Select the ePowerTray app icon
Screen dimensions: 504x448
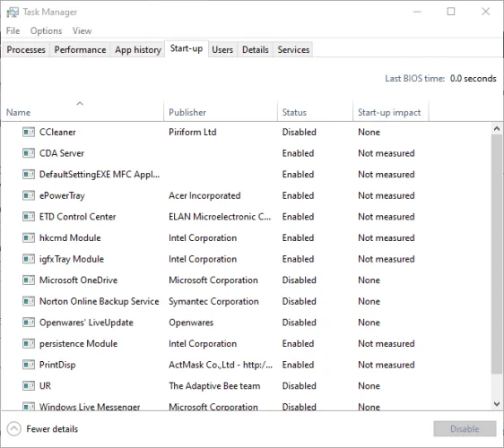29,195
